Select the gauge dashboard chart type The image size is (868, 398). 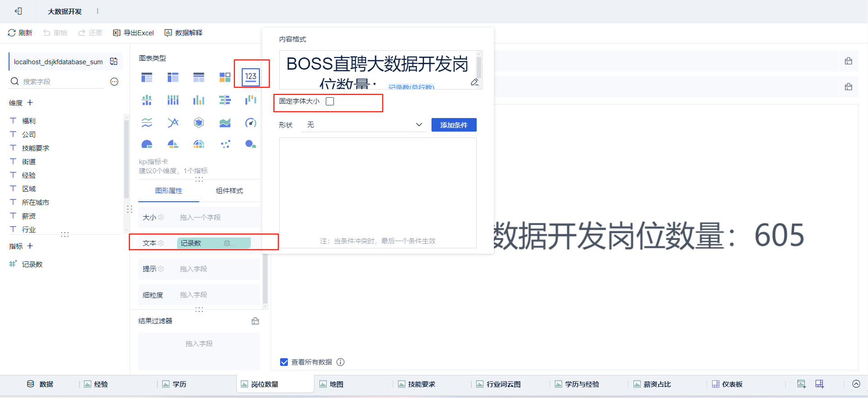pos(251,123)
